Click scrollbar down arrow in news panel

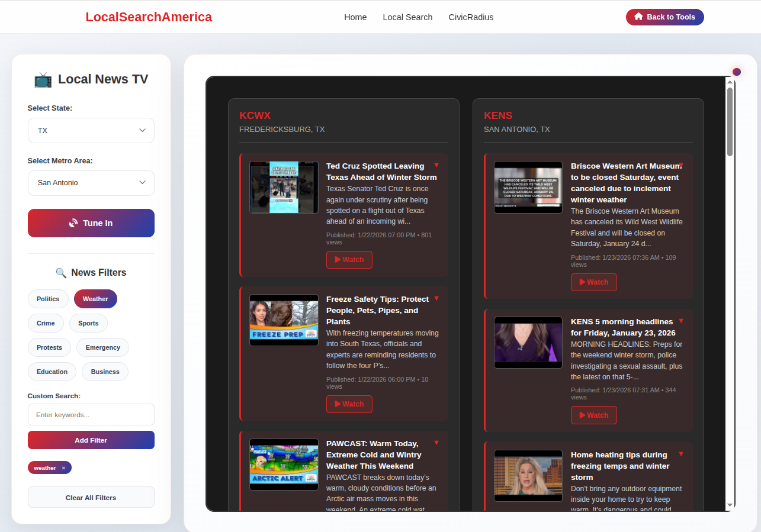(730, 505)
